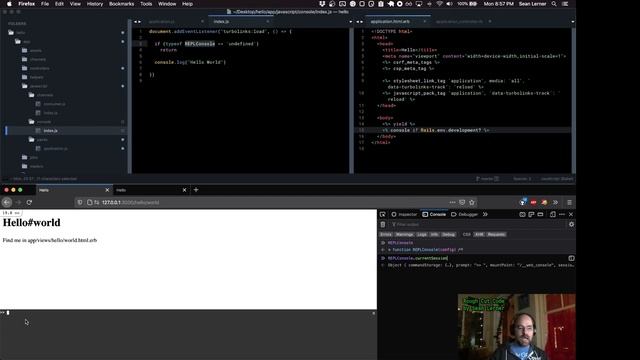Open the right editor pane tab dropdown arrow
This screenshot has width=640, height=360.
572,22
